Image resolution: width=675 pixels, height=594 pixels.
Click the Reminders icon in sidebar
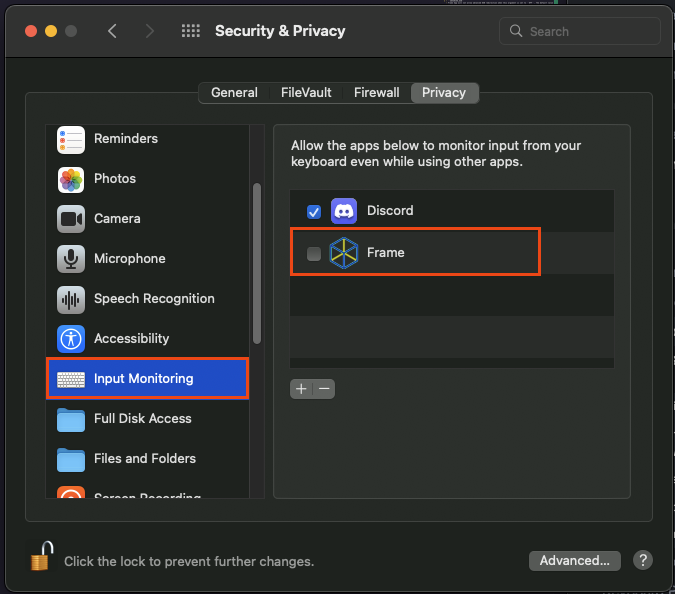pos(71,139)
